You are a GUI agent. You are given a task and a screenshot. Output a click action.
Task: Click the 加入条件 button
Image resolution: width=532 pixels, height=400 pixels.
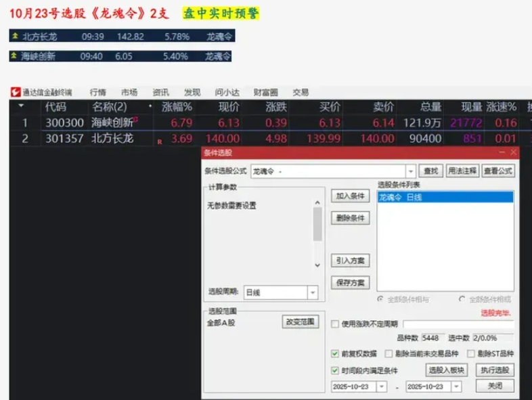click(x=351, y=196)
